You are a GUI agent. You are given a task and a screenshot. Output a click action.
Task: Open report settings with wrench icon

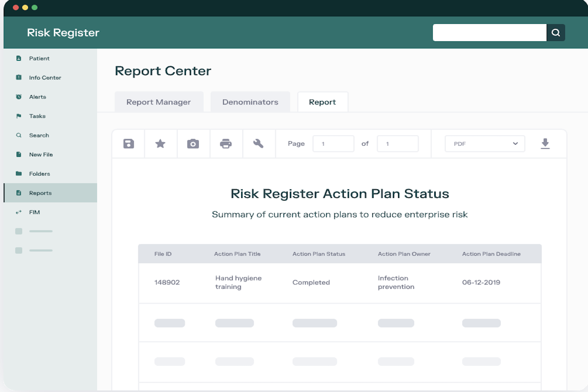[x=259, y=143]
